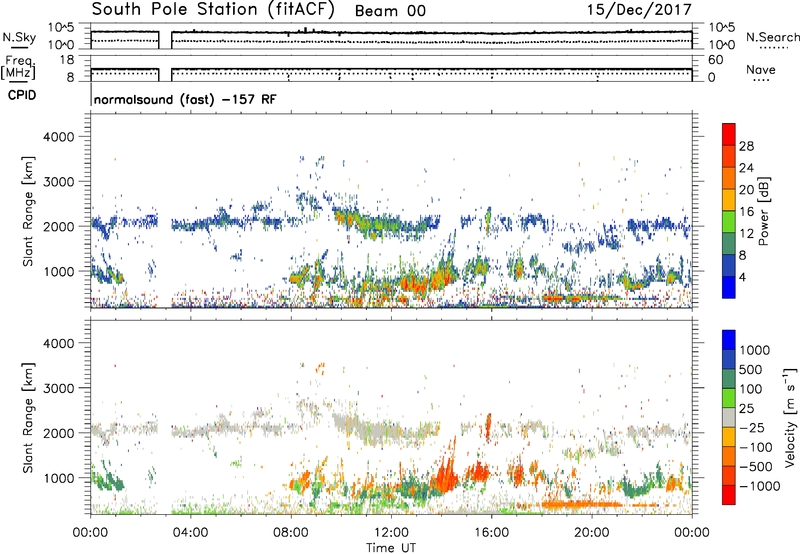The image size is (800, 554).
Task: Click the "60" Nave axis tick
Action: (x=715, y=60)
